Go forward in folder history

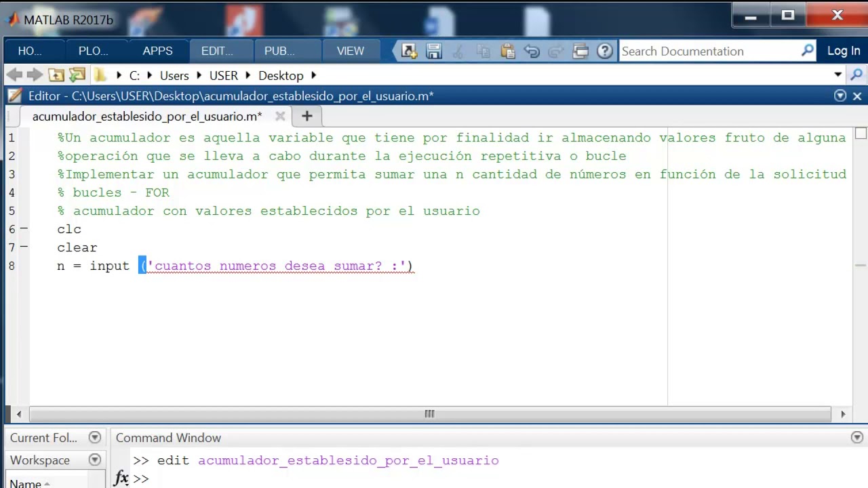pyautogui.click(x=35, y=75)
